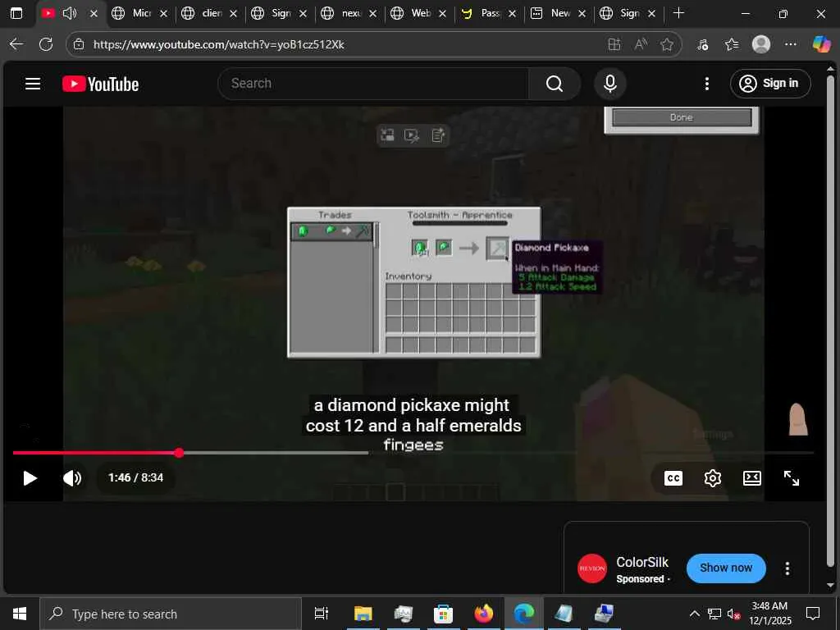Click the Sign in button

coord(769,84)
